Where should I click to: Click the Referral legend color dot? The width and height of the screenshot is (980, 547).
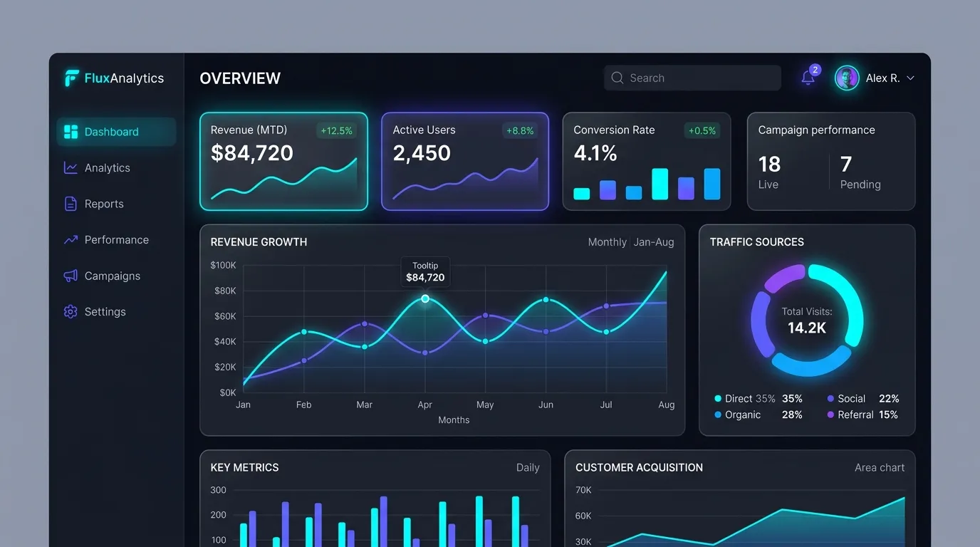(830, 415)
